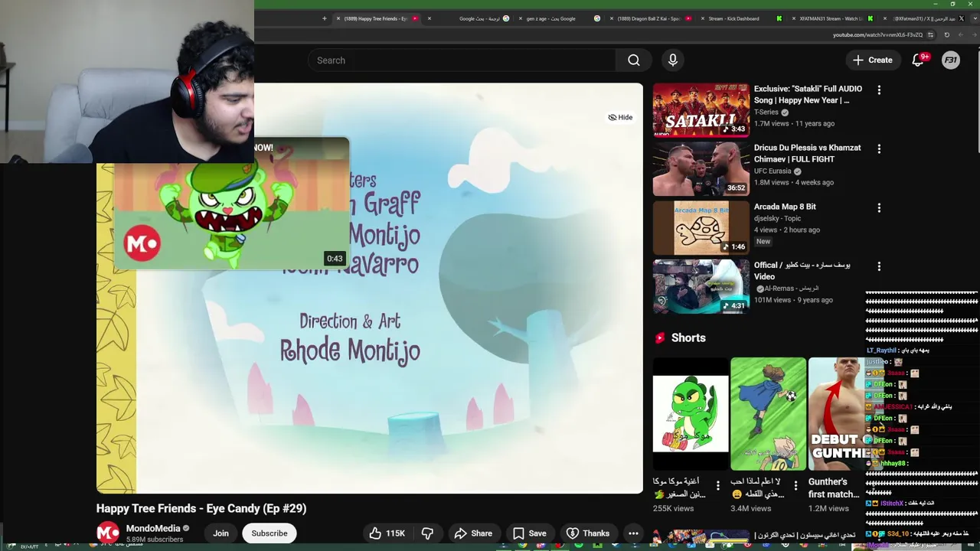
Task: Click the MondoMedia channel avatar
Action: tap(108, 533)
